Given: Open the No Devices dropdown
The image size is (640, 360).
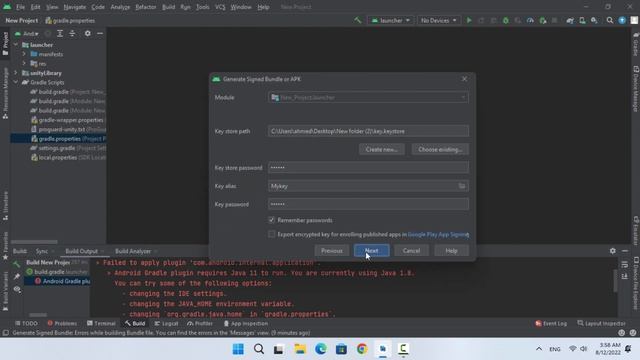Looking at the screenshot, I should coord(439,20).
